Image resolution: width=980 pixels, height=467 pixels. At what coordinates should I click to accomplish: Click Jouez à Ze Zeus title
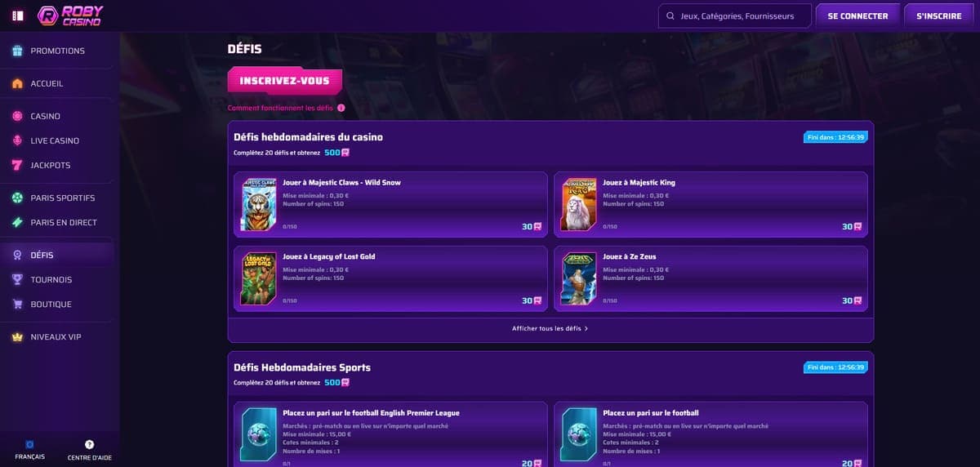(x=630, y=256)
